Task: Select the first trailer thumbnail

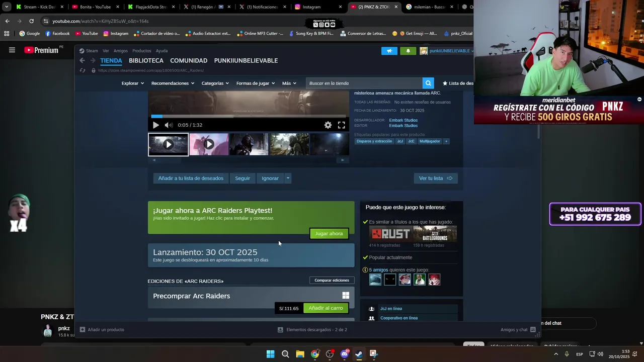Action: tap(168, 144)
